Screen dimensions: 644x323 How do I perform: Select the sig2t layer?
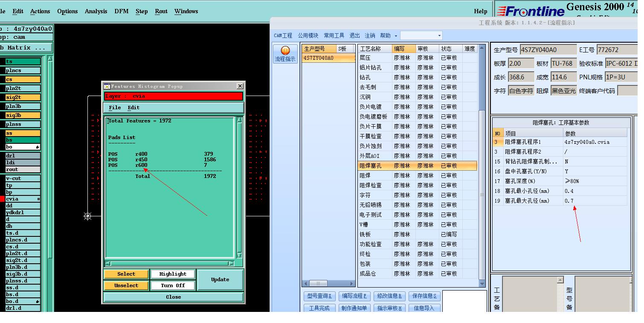pyautogui.click(x=23, y=97)
